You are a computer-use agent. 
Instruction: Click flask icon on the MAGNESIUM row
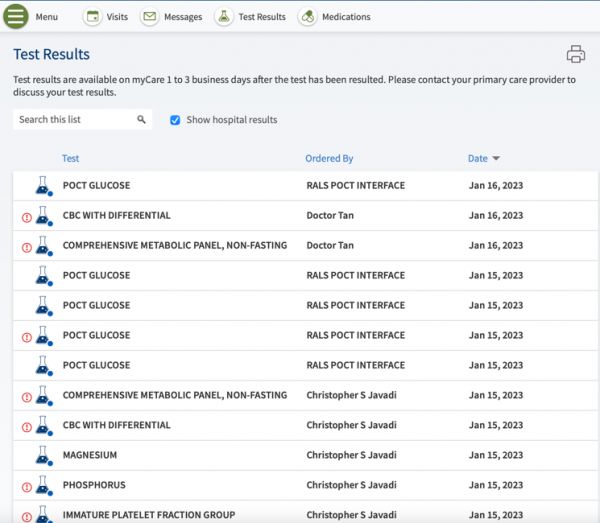click(44, 455)
